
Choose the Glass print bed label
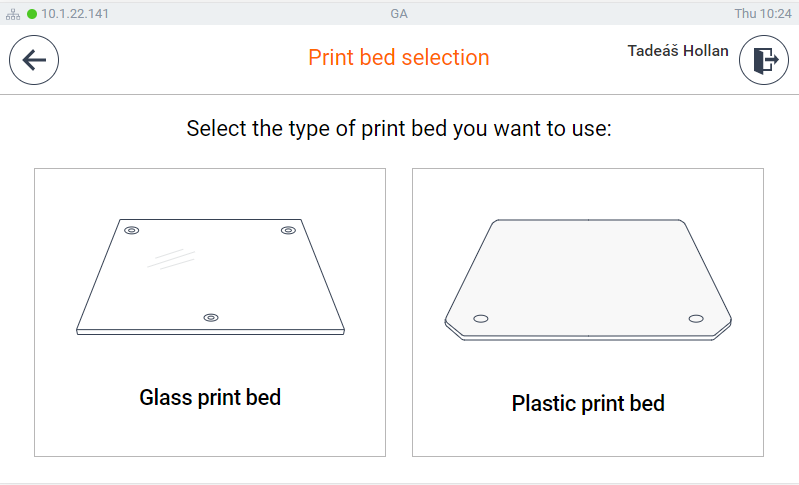[x=210, y=397]
